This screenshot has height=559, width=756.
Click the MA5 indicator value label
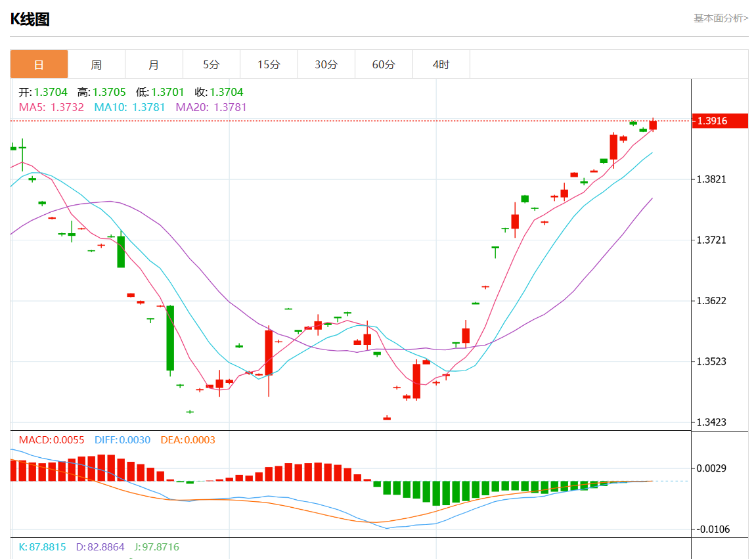[x=51, y=107]
